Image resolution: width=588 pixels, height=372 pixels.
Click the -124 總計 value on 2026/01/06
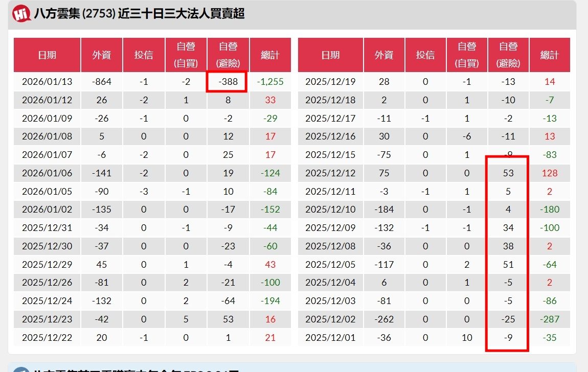click(270, 173)
